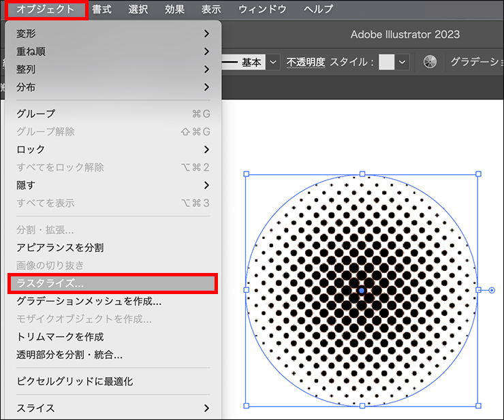504x420 pixels.
Task: Click the スタイル graphic style swatch
Action: (387, 62)
